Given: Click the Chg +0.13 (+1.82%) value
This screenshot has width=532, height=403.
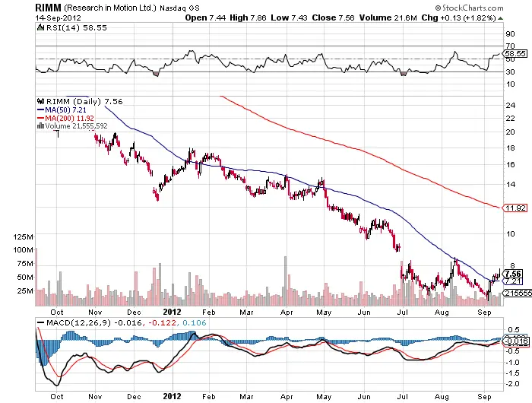Looking at the screenshot, I should tap(459, 17).
